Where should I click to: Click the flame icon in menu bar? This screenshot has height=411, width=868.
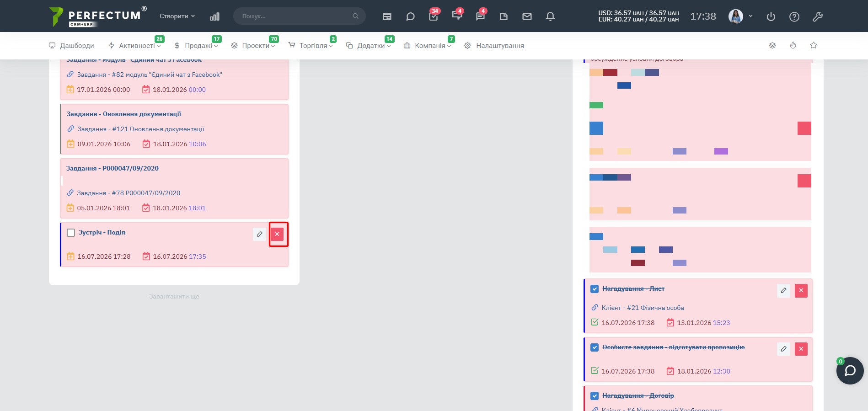pyautogui.click(x=793, y=45)
